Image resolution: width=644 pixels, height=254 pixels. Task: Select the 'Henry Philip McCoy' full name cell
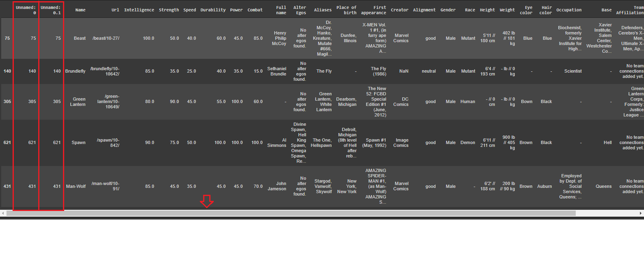(x=279, y=38)
